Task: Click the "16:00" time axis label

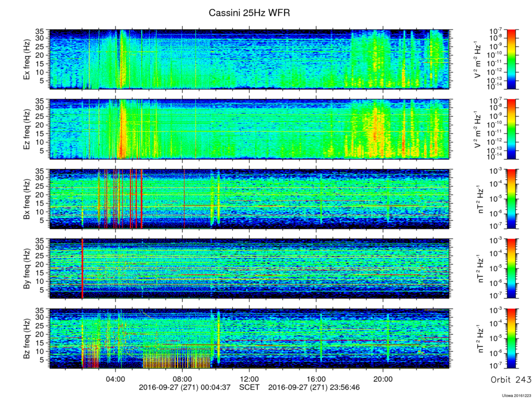Action: pos(316,379)
